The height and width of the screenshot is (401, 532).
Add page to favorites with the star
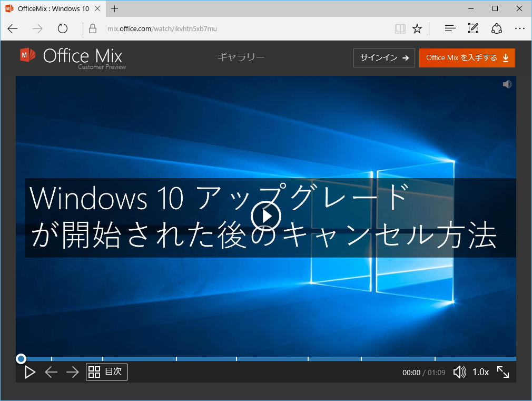[417, 28]
